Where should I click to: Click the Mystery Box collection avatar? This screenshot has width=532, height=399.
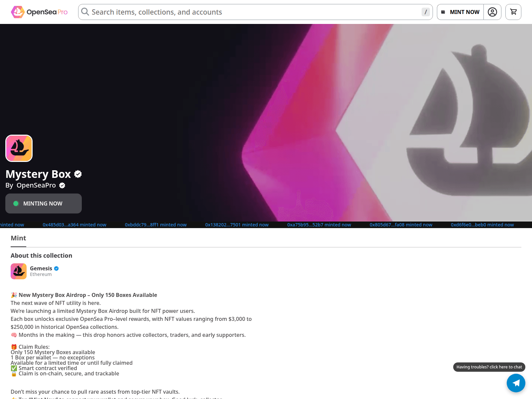coord(19,148)
